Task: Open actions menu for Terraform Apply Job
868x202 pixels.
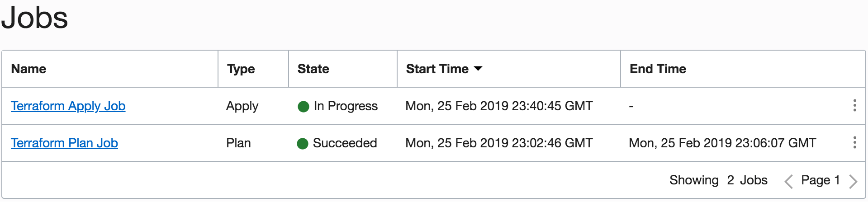Action: pos(854,106)
